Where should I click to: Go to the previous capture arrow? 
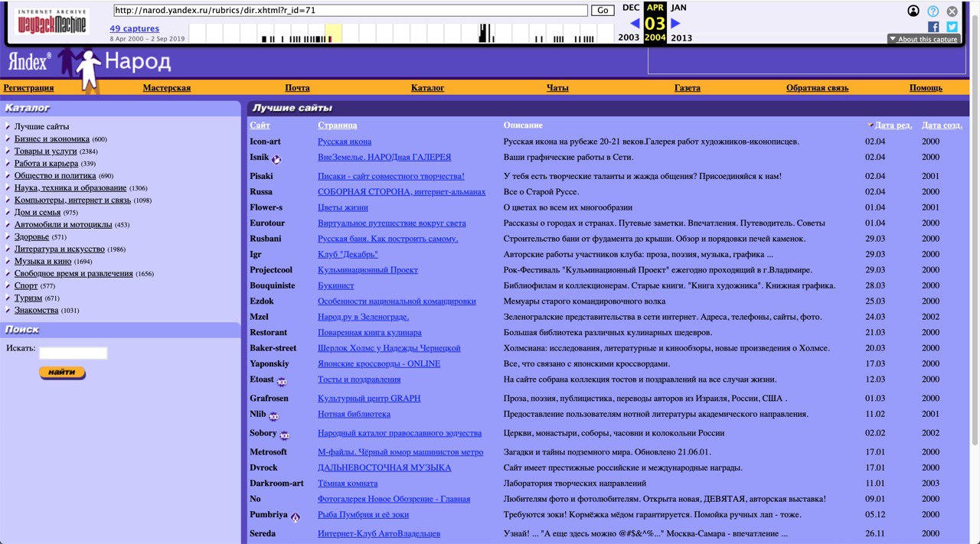coord(635,23)
